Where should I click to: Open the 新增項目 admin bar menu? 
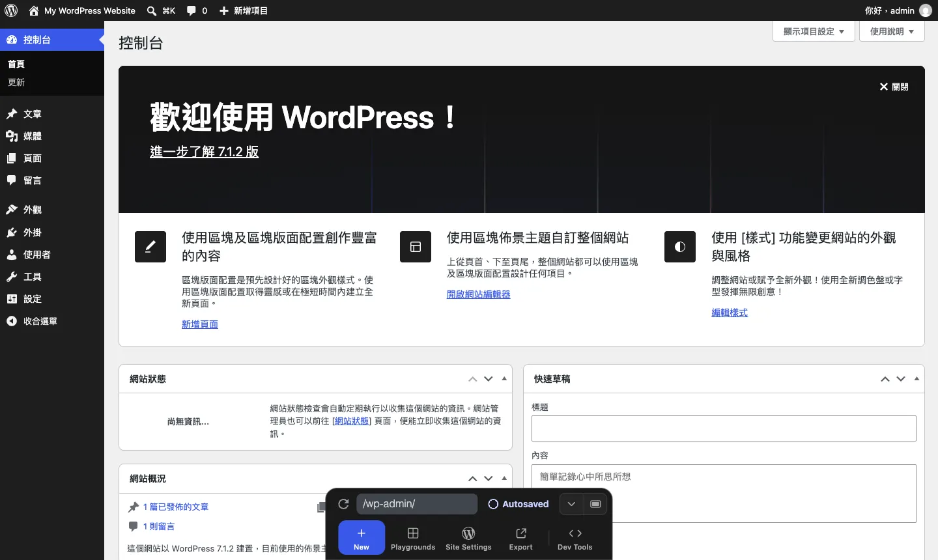244,10
